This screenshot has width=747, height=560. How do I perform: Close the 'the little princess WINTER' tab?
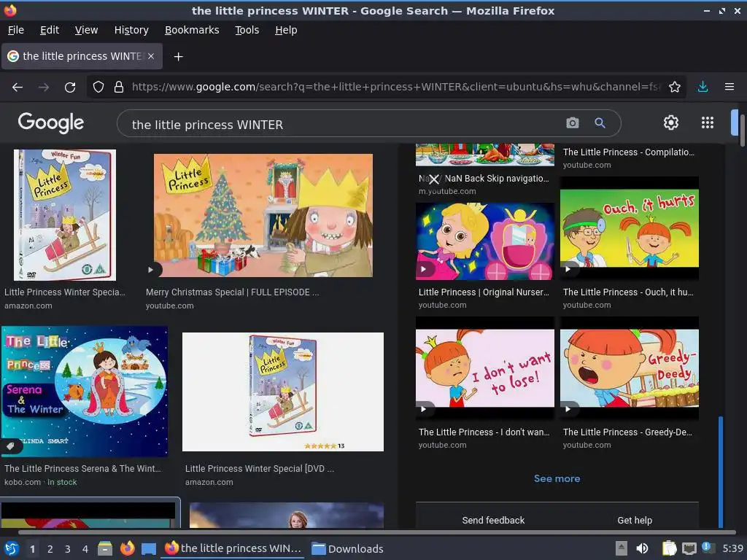click(x=151, y=56)
